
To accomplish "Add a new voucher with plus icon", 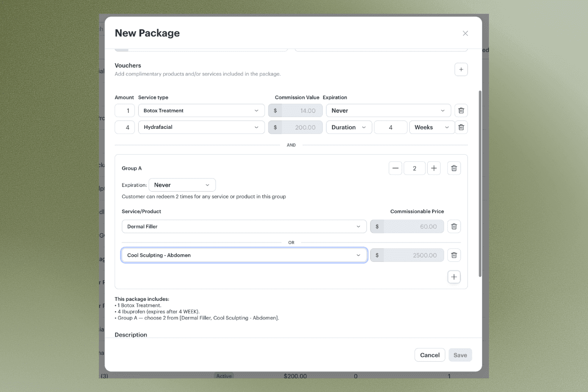I will click(461, 70).
